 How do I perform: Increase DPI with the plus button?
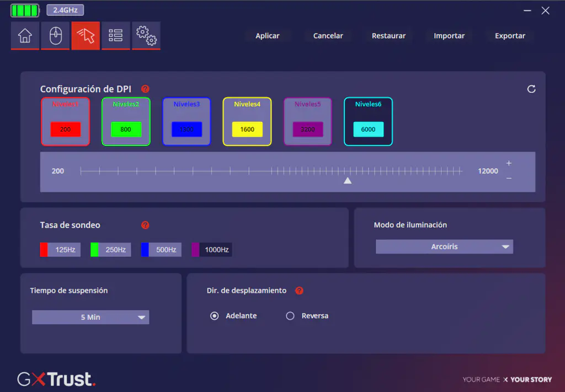click(x=509, y=163)
